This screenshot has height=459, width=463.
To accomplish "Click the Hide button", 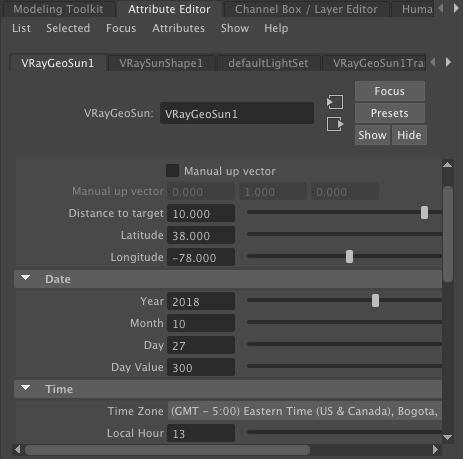I will click(409, 135).
